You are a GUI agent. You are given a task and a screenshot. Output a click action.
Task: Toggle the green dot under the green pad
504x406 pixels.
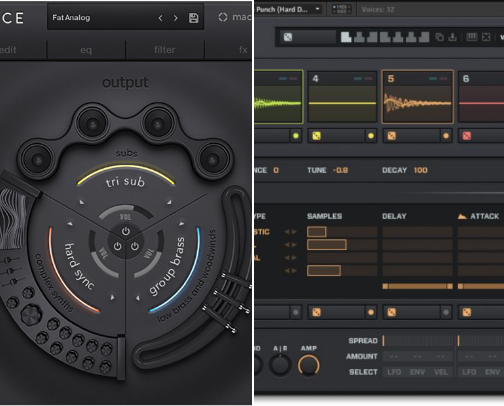click(x=296, y=136)
